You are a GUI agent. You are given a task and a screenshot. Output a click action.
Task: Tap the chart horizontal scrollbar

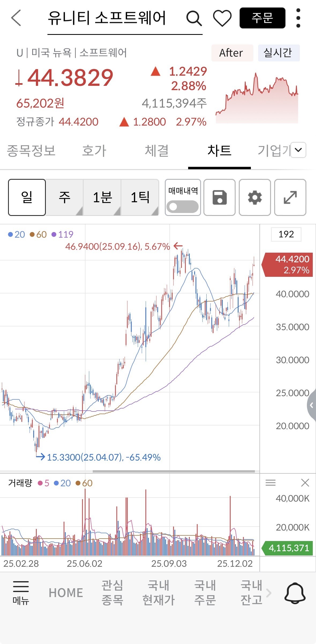(174, 471)
